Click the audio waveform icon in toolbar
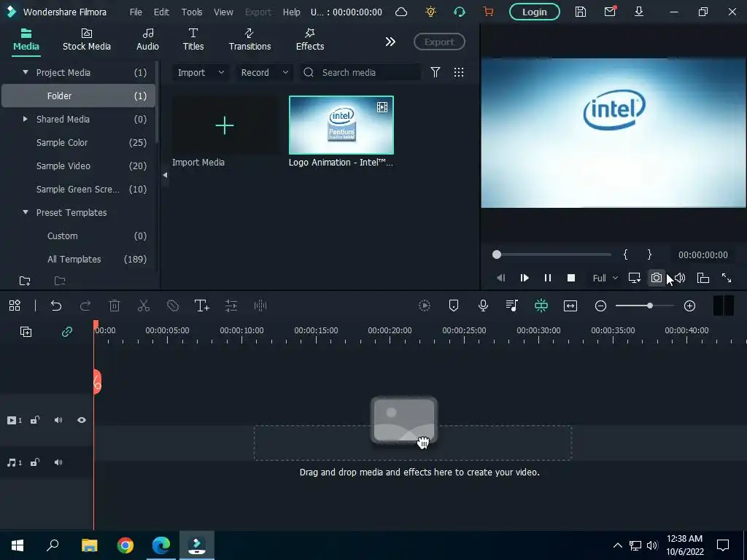This screenshot has width=747, height=560. (x=260, y=306)
